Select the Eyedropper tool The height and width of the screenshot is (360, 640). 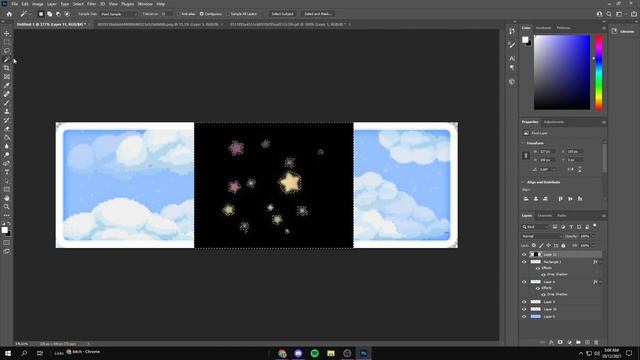7,85
